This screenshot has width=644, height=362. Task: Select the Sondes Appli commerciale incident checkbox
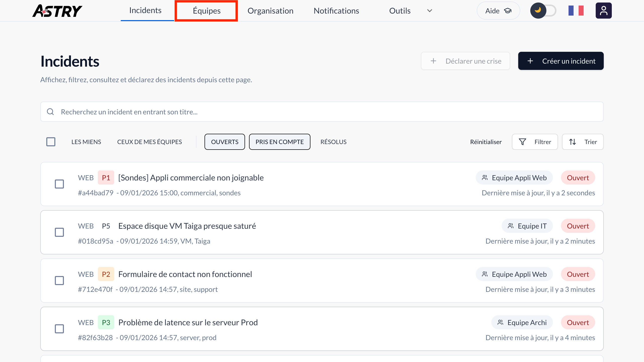(59, 184)
